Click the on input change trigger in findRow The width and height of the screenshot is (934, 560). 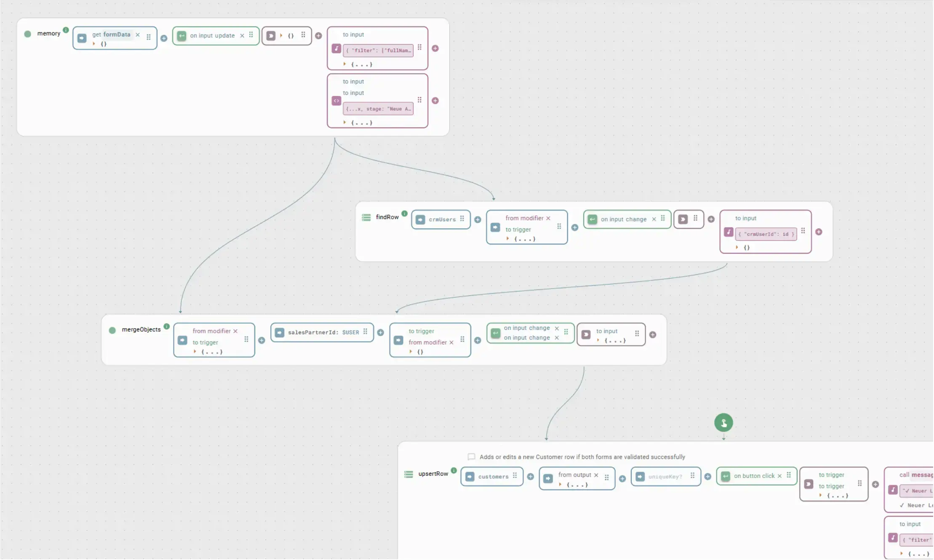coord(623,219)
